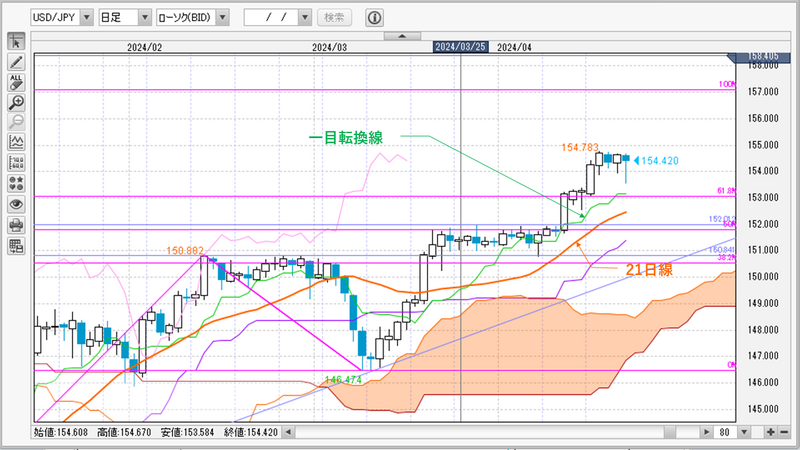The image size is (800, 450).
Task: Click the 21日線 annotation text
Action: pos(649,269)
